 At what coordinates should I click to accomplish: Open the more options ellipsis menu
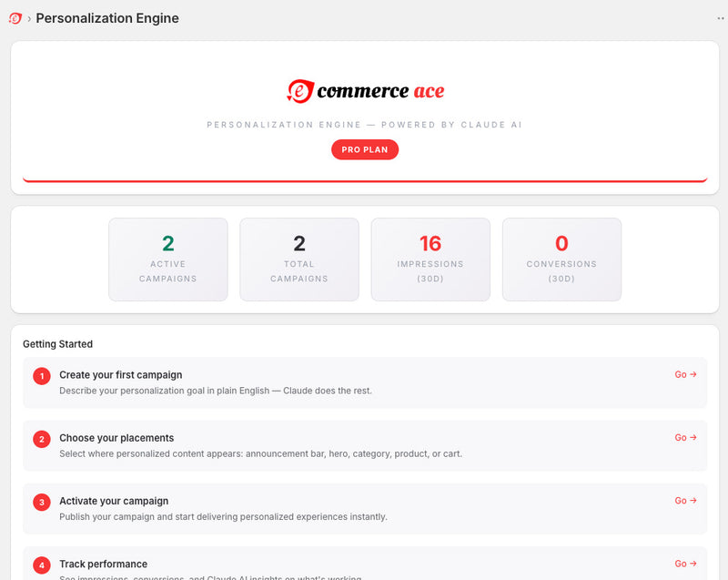[720, 18]
